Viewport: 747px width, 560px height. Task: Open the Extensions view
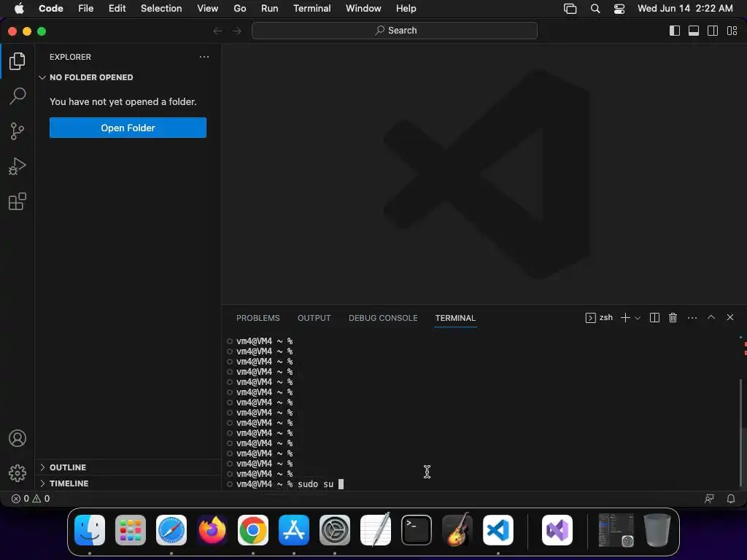tap(18, 201)
